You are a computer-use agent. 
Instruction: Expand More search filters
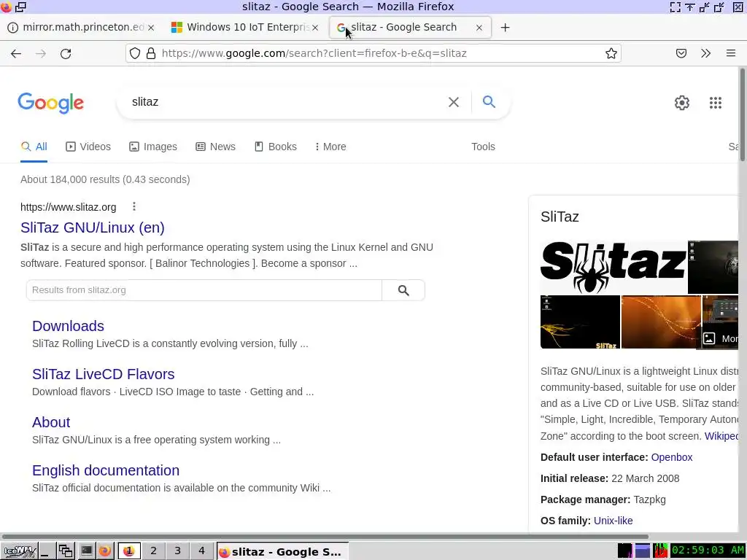point(330,147)
